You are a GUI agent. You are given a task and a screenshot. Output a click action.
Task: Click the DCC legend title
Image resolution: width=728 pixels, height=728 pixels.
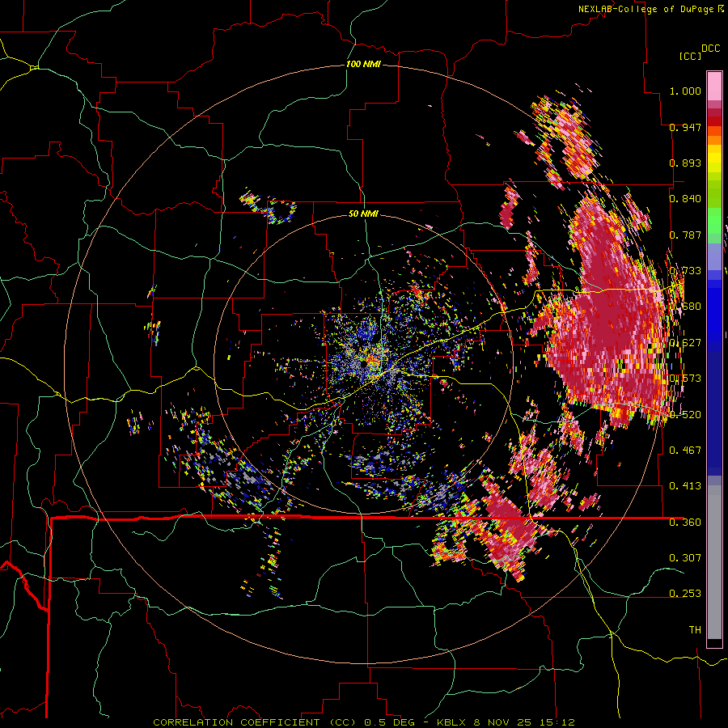pos(710,49)
